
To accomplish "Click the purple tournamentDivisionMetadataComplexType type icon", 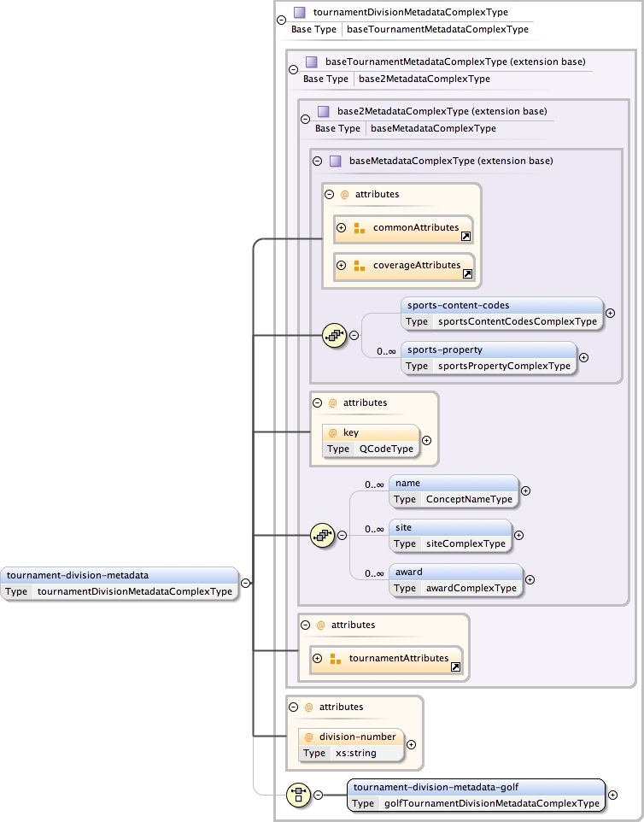I will 299,13.
